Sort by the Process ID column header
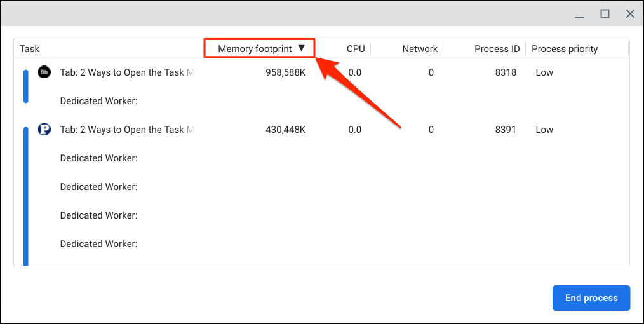This screenshot has height=324, width=644. click(497, 49)
